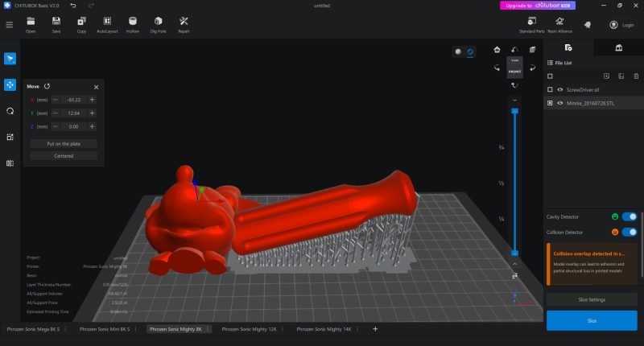Open Slice Settings
Image resolution: width=644 pixels, height=346 pixels.
[x=592, y=299]
